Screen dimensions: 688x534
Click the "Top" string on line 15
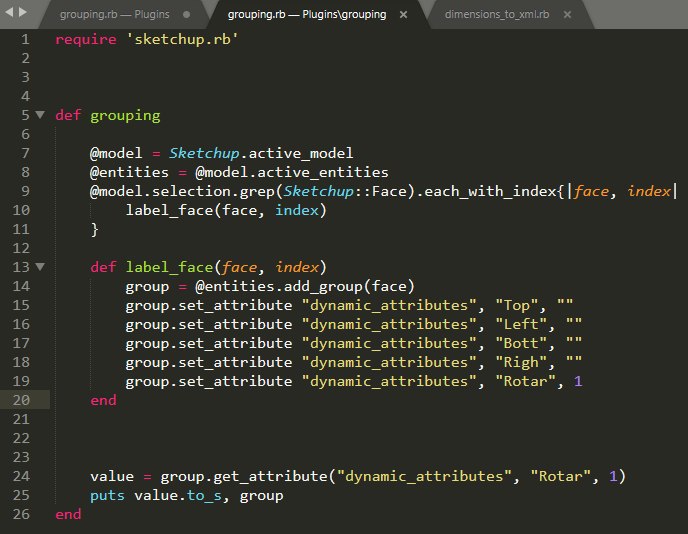[516, 305]
